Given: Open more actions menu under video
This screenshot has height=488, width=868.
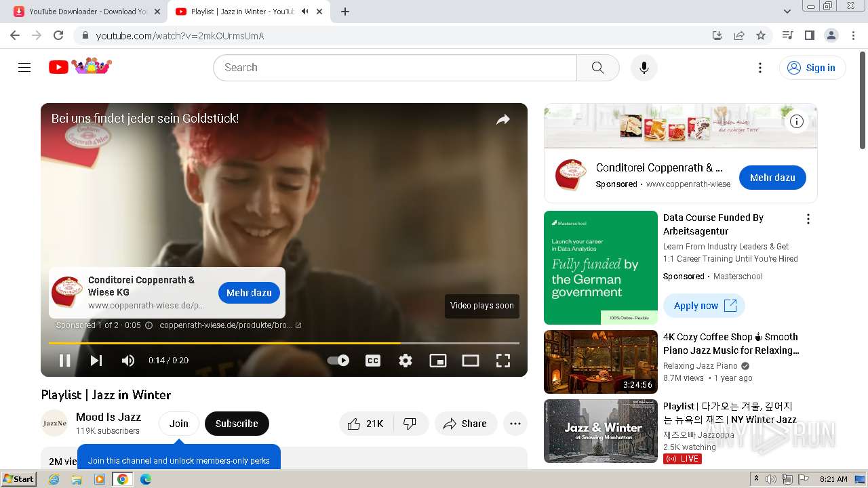Looking at the screenshot, I should [515, 424].
